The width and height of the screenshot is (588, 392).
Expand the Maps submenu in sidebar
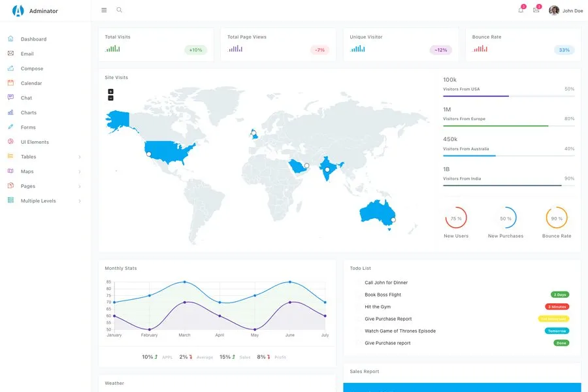(80, 172)
